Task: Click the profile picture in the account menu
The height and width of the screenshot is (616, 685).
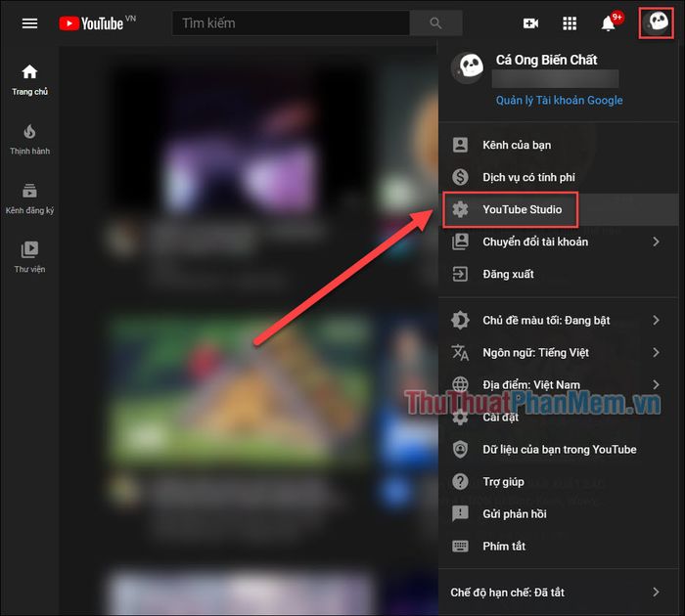Action: click(x=468, y=67)
